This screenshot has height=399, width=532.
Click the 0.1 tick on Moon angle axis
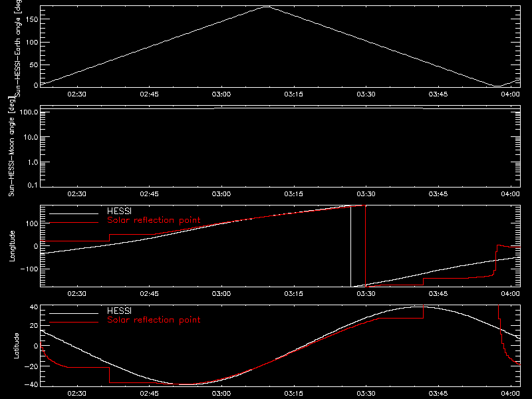[x=33, y=185]
